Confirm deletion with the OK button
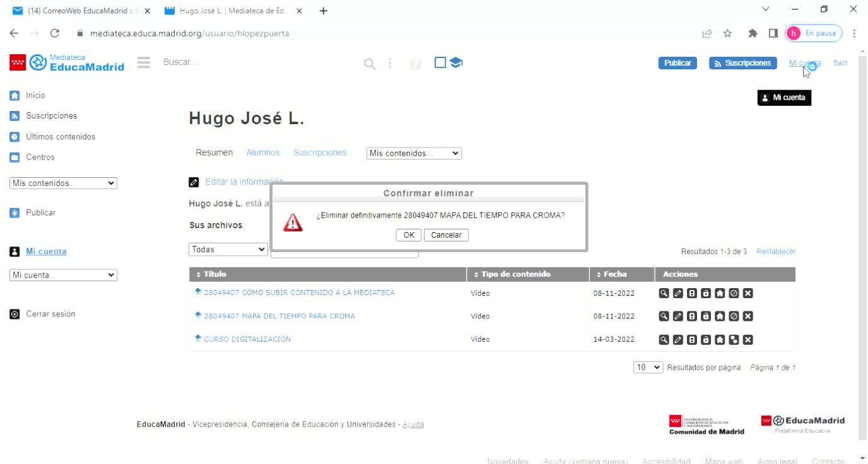This screenshot has height=464, width=868. (x=409, y=235)
